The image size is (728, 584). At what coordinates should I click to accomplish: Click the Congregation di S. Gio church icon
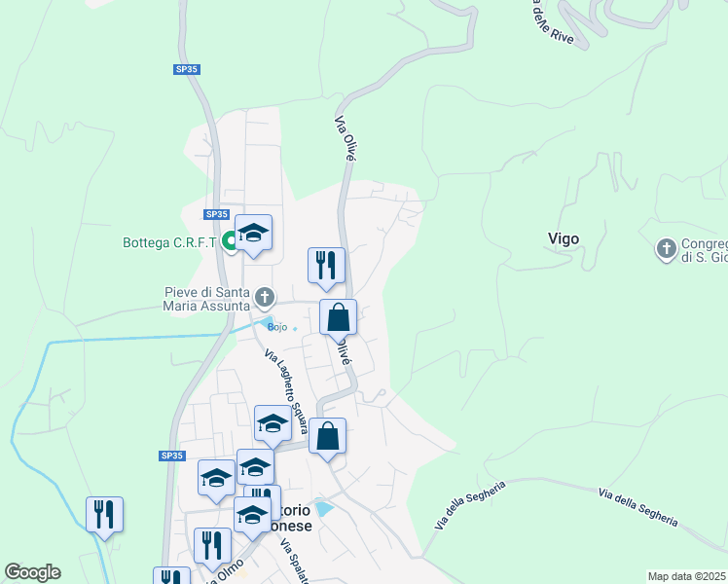(x=667, y=249)
